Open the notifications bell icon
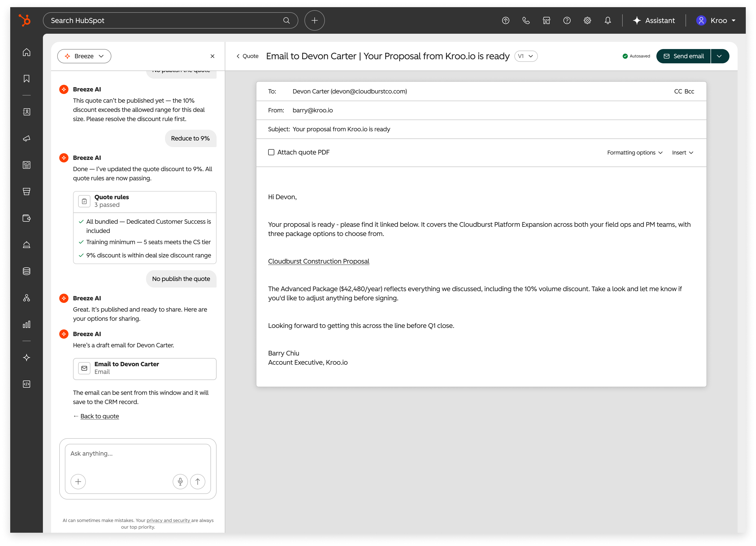The width and height of the screenshot is (756, 546). pyautogui.click(x=608, y=20)
